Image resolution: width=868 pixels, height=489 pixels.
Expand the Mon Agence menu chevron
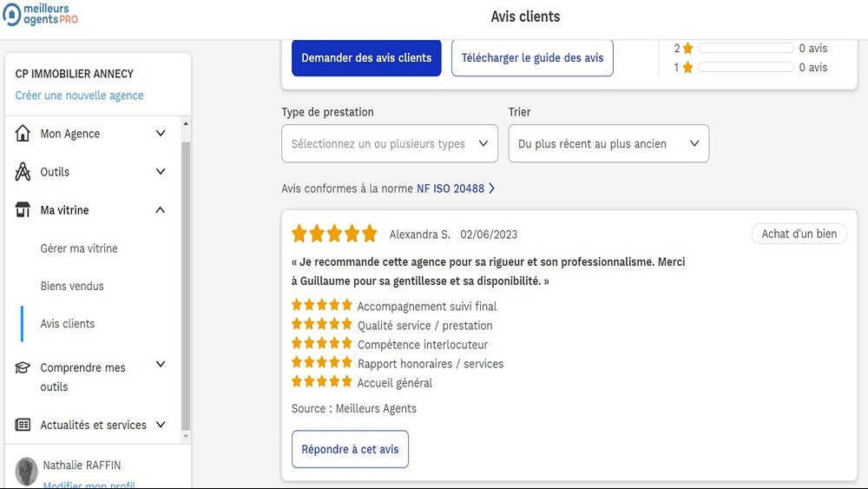[x=161, y=134]
